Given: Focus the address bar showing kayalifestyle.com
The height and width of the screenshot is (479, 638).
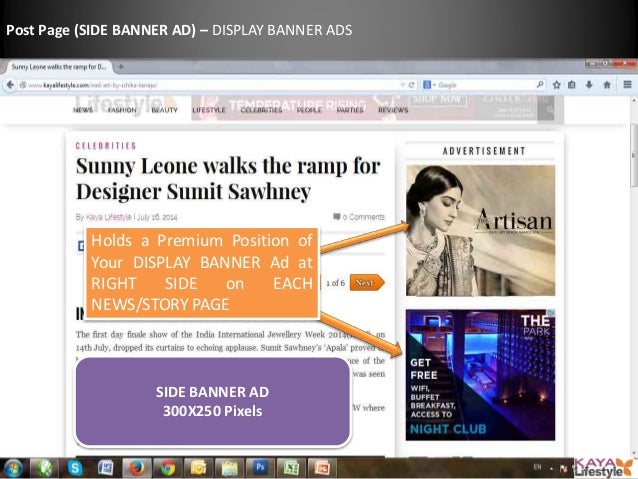Looking at the screenshot, I should point(212,85).
